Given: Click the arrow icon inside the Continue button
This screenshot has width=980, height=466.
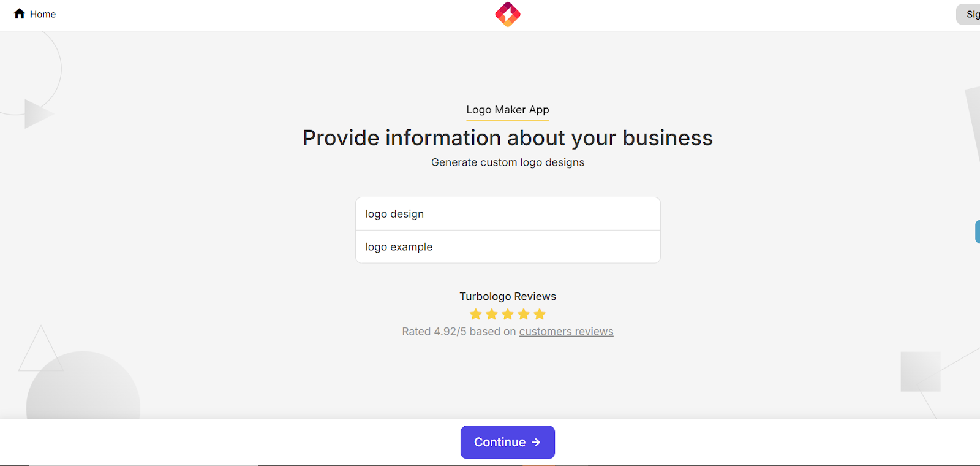Looking at the screenshot, I should pyautogui.click(x=535, y=442).
